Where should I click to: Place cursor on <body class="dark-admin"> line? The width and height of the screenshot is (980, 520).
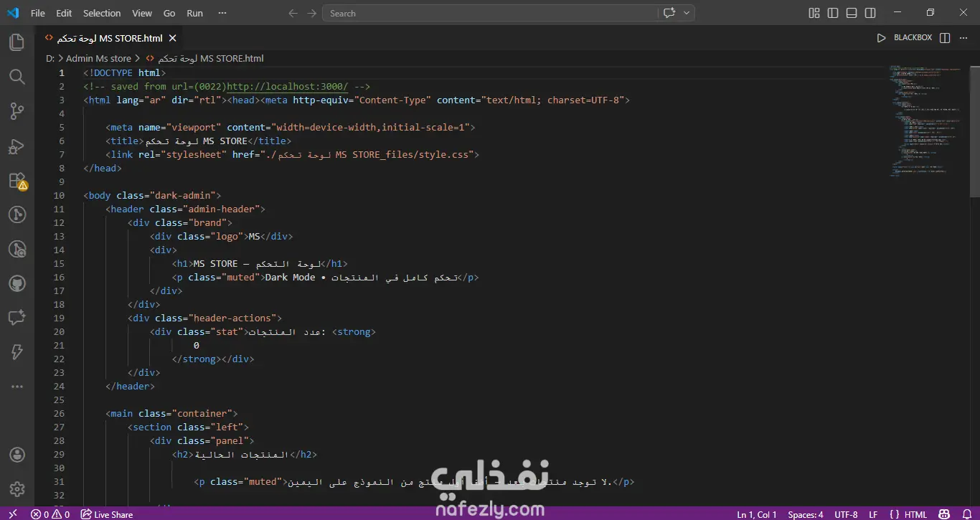[x=152, y=195]
